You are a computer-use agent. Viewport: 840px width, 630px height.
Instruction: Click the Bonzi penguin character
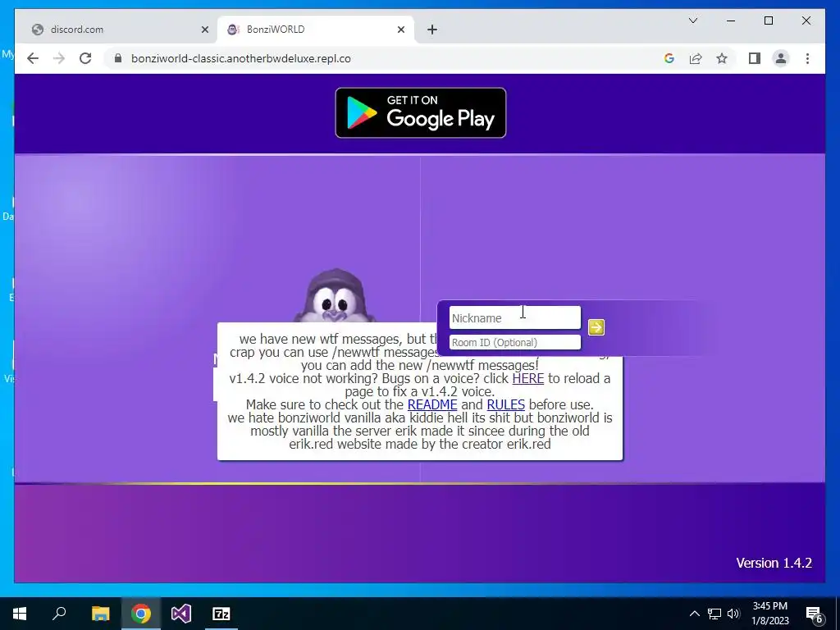pyautogui.click(x=335, y=295)
